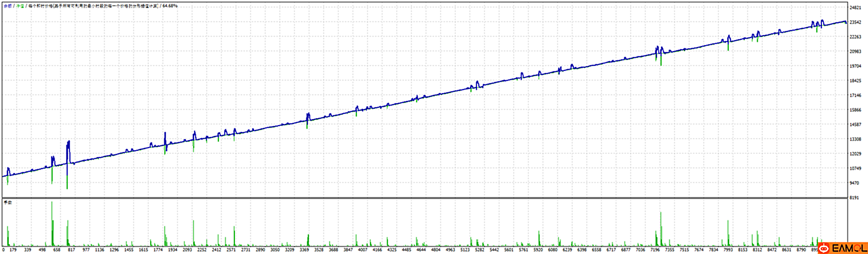
Task: Click the 24821 value on price axis
Action: tap(856, 8)
